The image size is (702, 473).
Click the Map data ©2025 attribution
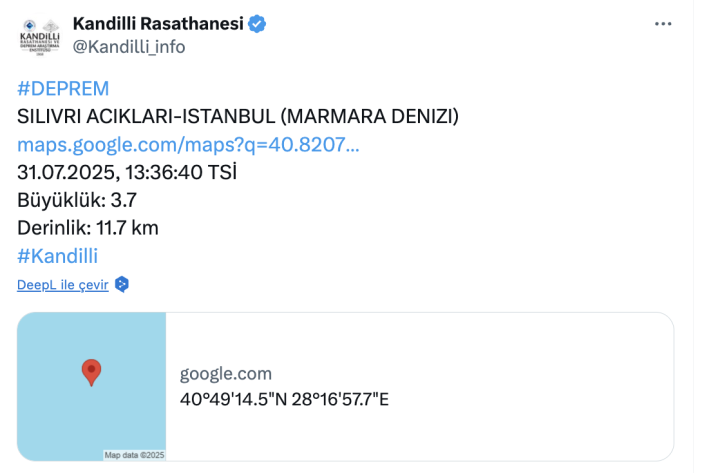click(134, 455)
